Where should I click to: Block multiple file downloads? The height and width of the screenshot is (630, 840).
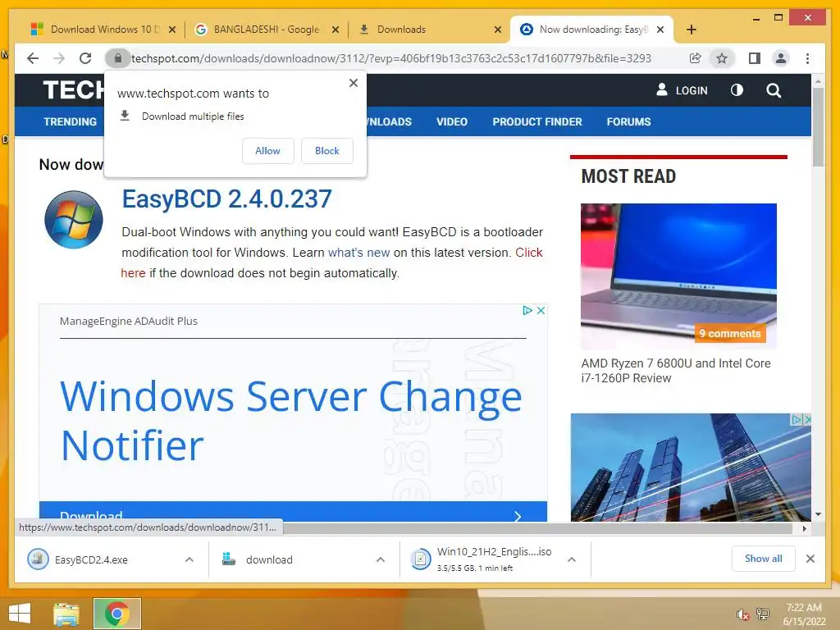point(326,151)
